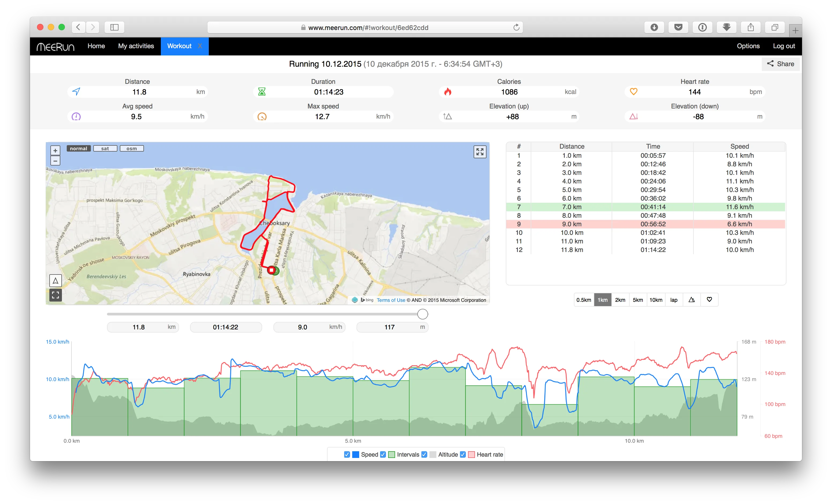Click the bottom-left map fullscreen brackets icon
This screenshot has width=832, height=504.
(x=55, y=295)
